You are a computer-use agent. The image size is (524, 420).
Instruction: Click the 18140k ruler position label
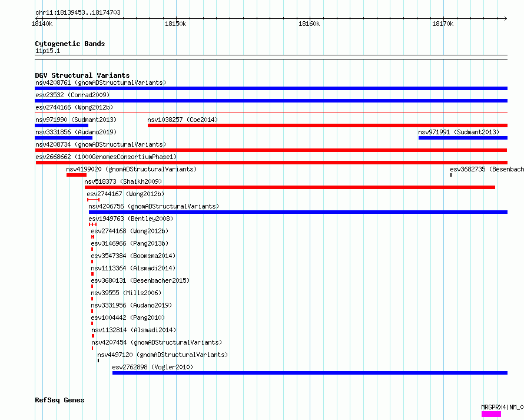click(x=42, y=24)
